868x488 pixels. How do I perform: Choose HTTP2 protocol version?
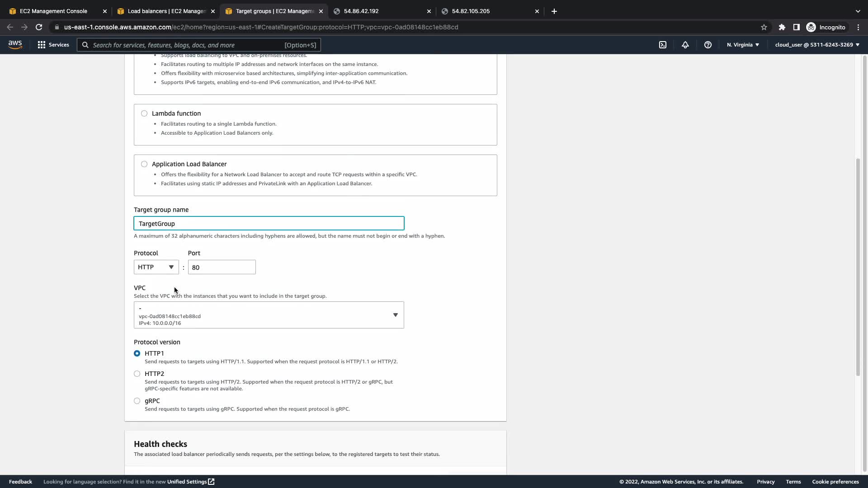pos(137,374)
